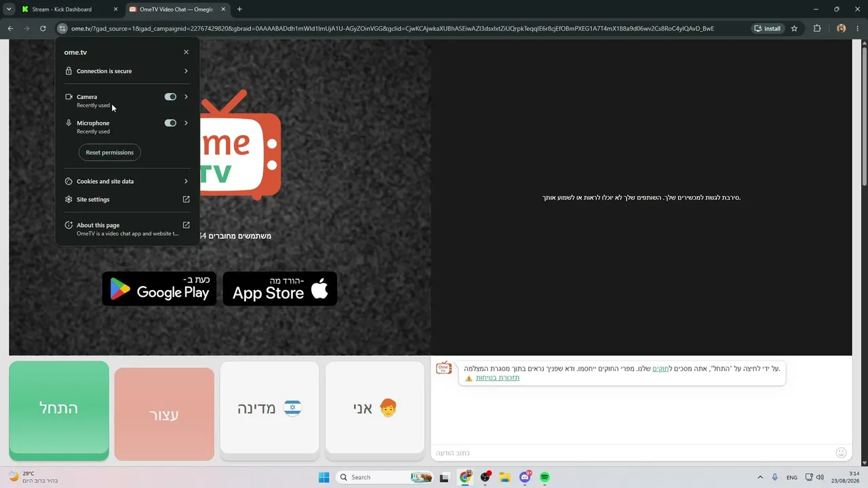Click site information icon in address bar

click(x=62, y=28)
